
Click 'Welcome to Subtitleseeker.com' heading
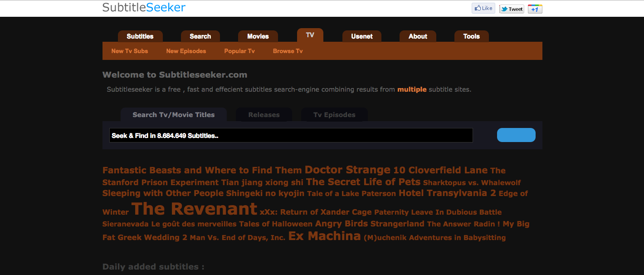pos(175,75)
